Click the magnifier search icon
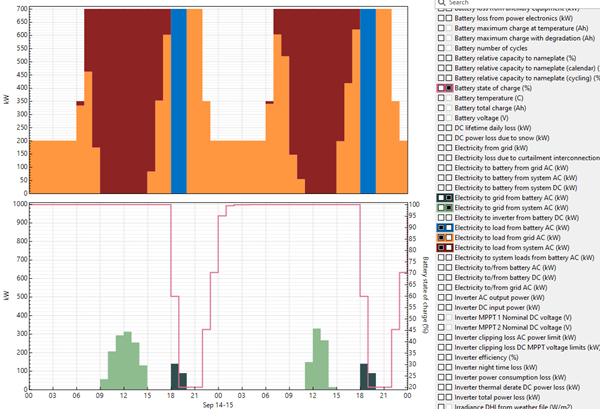Screen dimensions: 600x409 441,3
